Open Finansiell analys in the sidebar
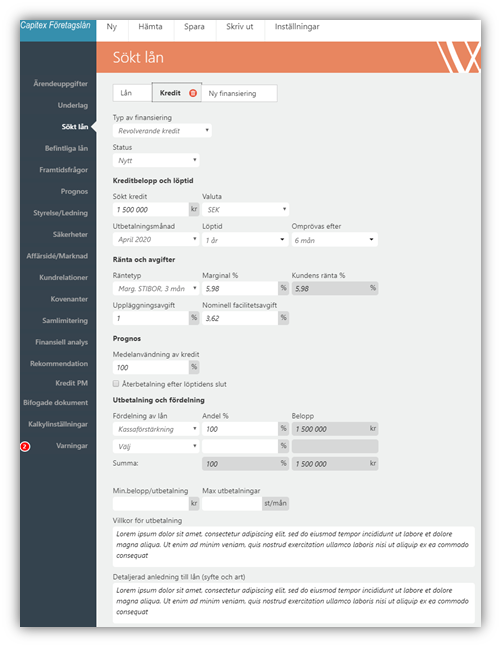The height and width of the screenshot is (647, 501). pos(61,342)
